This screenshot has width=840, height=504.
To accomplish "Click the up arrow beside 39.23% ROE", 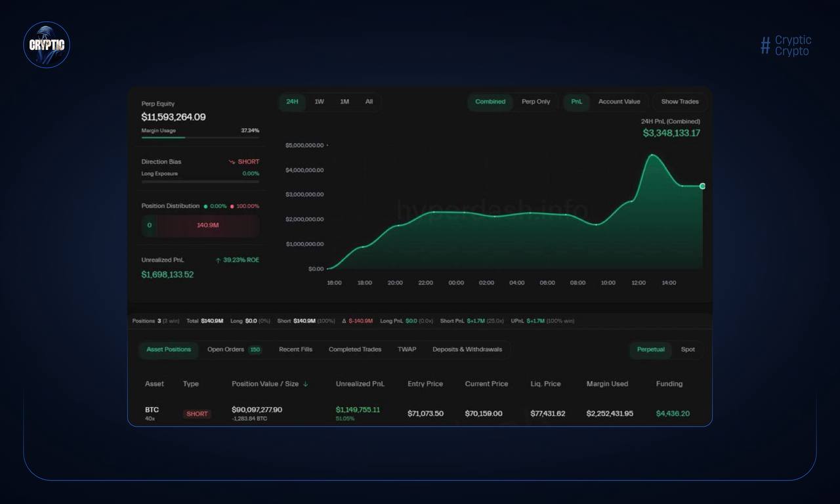I will click(x=218, y=261).
